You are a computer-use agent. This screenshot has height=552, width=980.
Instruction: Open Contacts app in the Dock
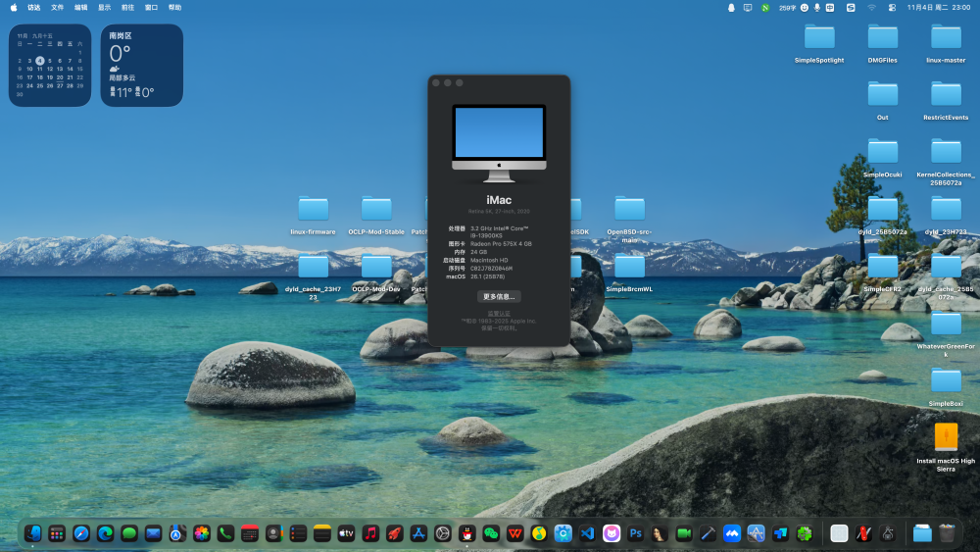273,533
